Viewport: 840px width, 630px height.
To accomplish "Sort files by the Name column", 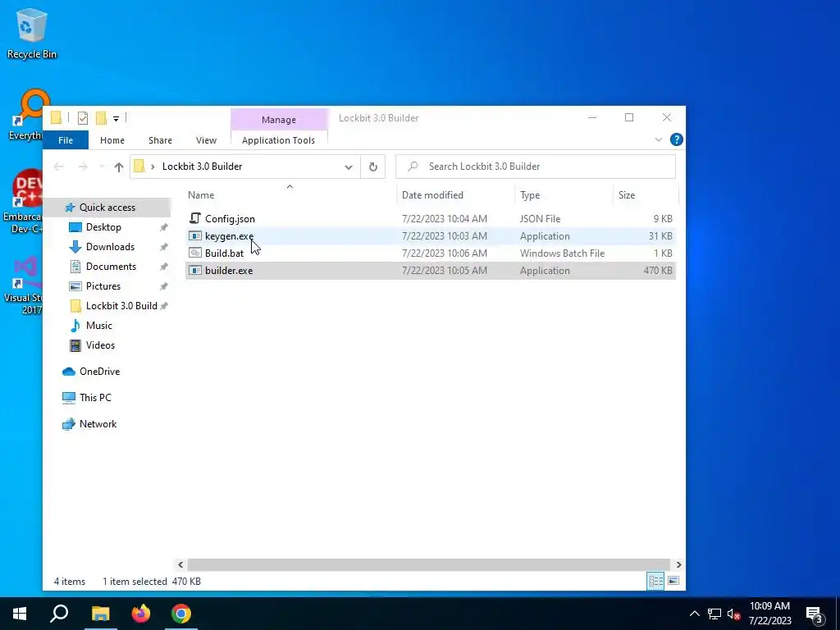I will (x=201, y=195).
